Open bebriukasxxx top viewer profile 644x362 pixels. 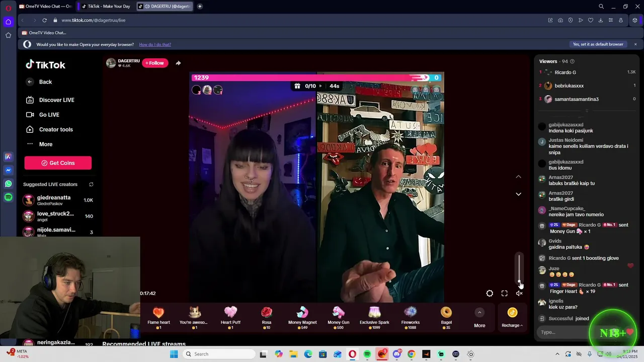coord(569,86)
